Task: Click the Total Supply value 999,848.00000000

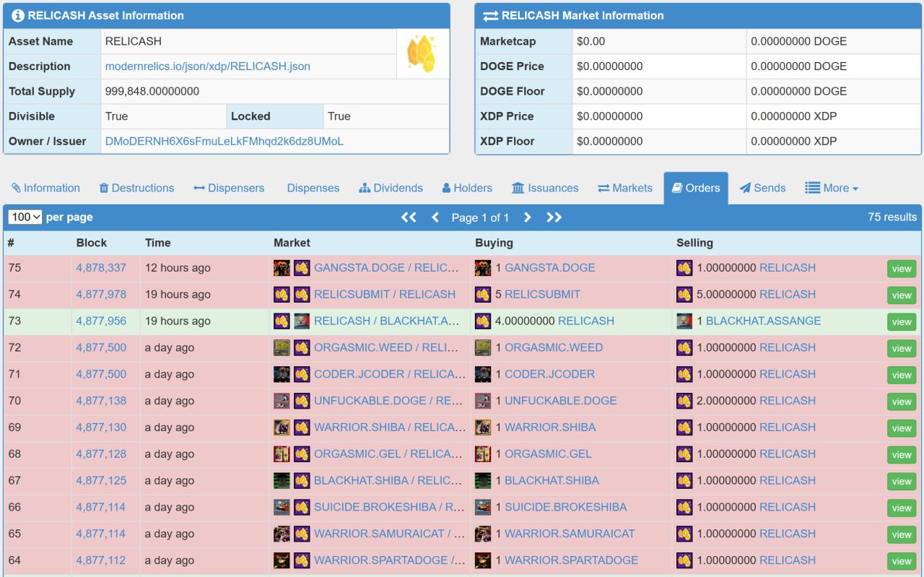Action: 152,92
